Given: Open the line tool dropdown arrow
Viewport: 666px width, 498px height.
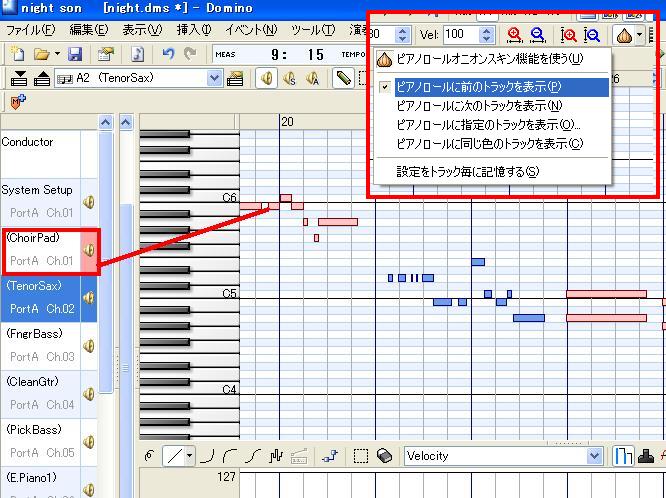Looking at the screenshot, I should [189, 456].
